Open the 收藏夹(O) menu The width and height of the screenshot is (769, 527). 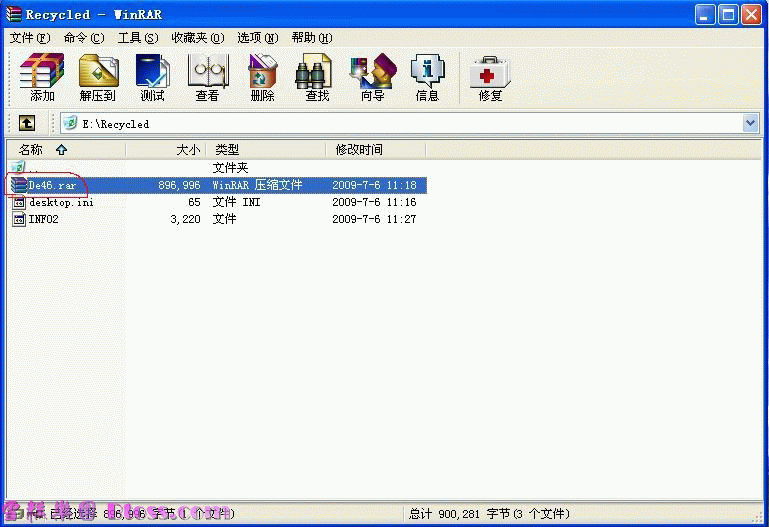pyautogui.click(x=198, y=38)
